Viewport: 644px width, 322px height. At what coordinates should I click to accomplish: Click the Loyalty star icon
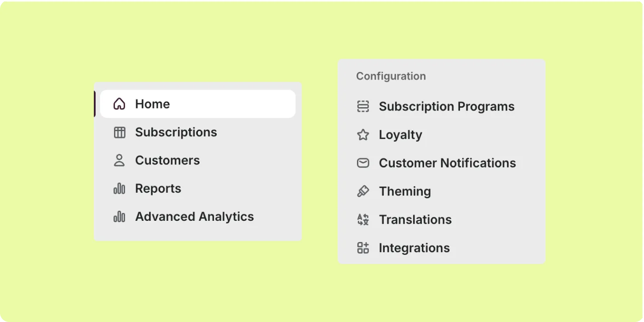pyautogui.click(x=363, y=135)
